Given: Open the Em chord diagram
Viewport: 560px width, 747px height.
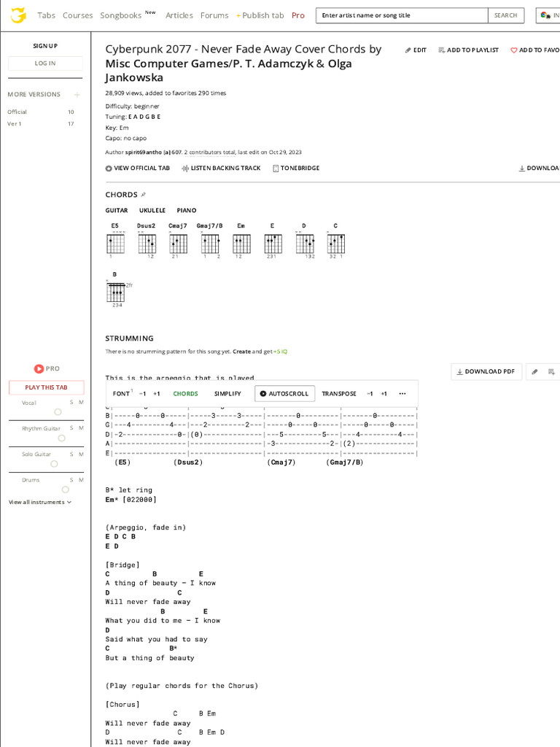Looking at the screenshot, I should point(241,241).
